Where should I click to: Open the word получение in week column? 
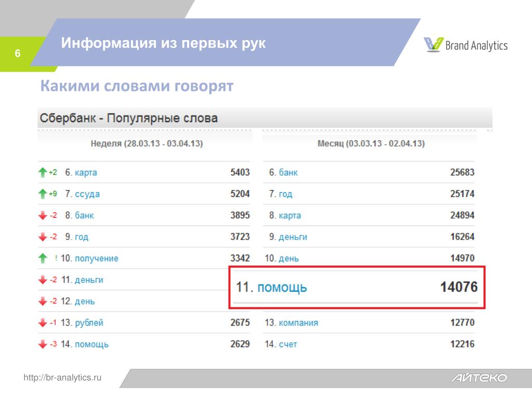click(x=96, y=259)
